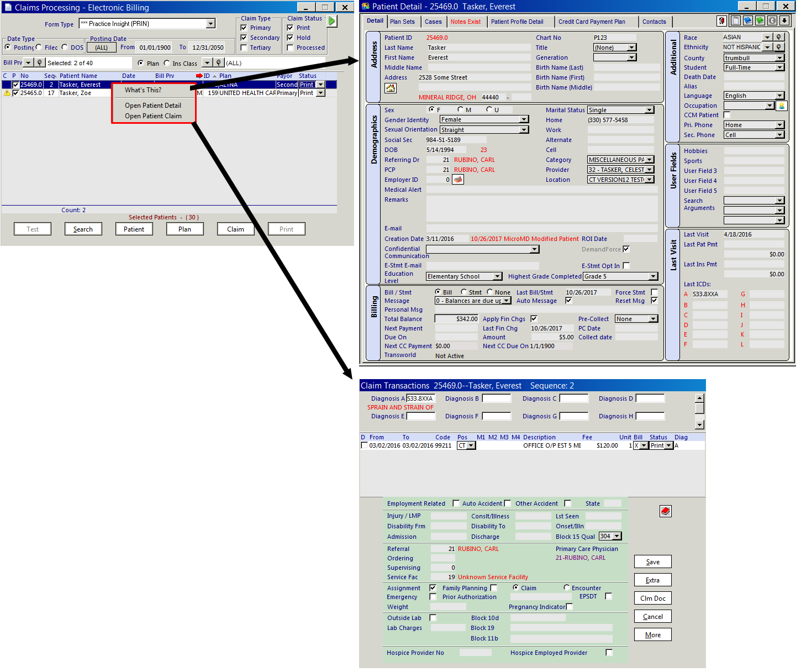The height and width of the screenshot is (672, 801).
Task: Open the Pre-Collect dropdown
Action: click(x=654, y=319)
